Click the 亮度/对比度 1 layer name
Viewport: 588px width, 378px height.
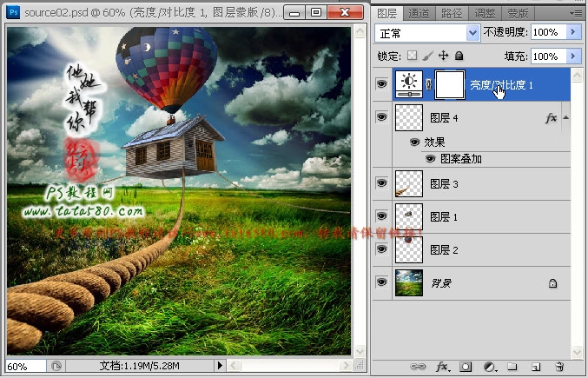pyautogui.click(x=501, y=85)
